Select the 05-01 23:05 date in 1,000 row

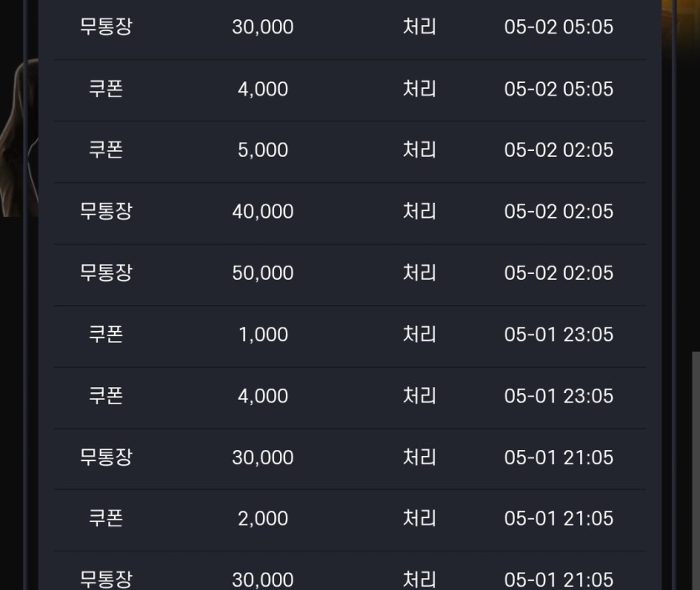click(x=558, y=334)
